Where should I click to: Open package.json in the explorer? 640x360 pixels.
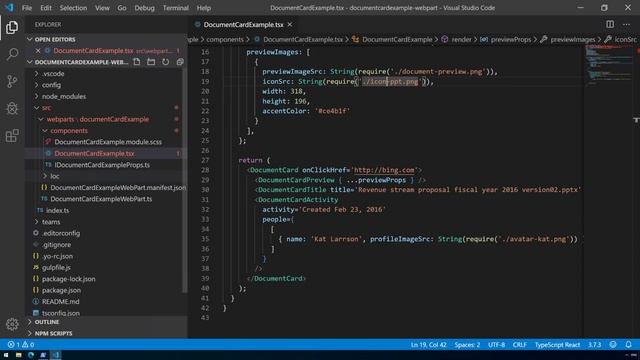[x=61, y=290]
